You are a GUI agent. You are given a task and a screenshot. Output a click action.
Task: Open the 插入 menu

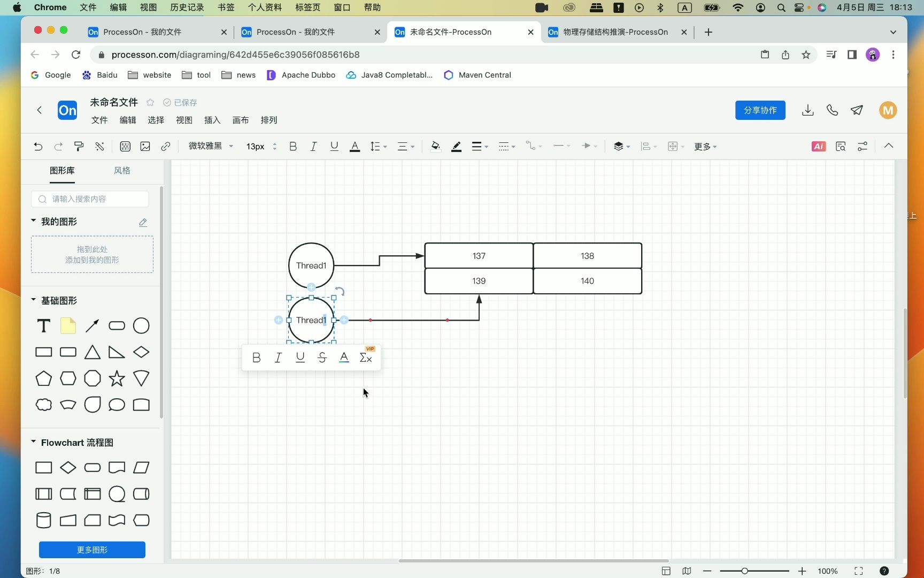212,120
